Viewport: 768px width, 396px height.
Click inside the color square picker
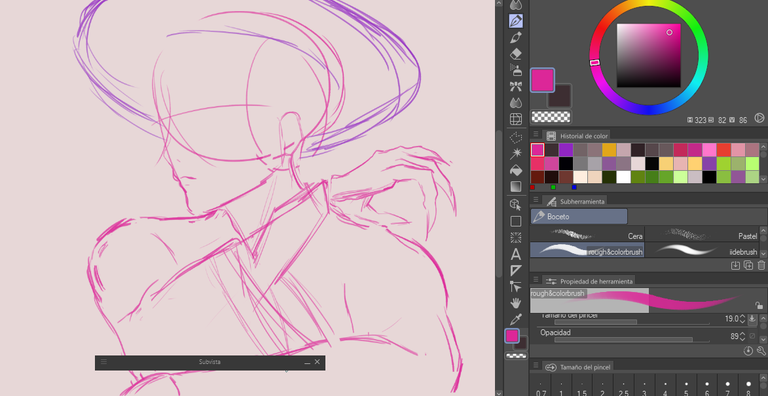(x=648, y=55)
